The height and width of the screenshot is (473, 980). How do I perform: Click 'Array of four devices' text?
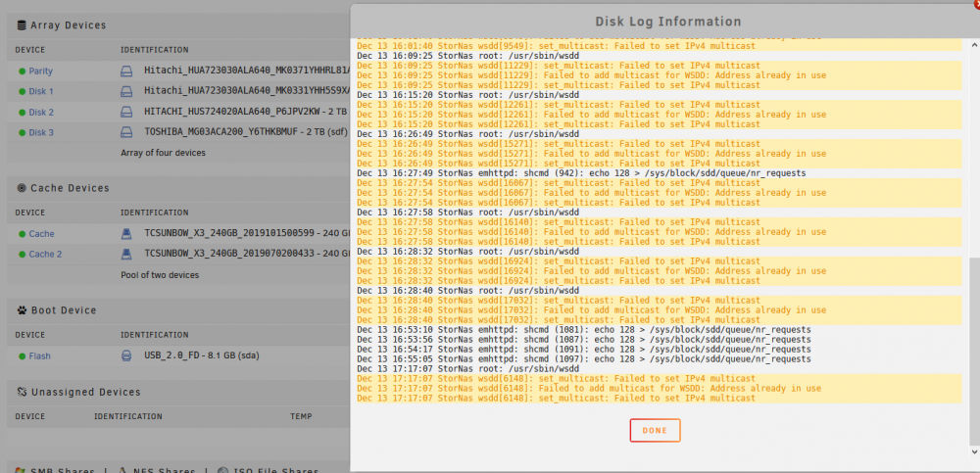pos(163,153)
